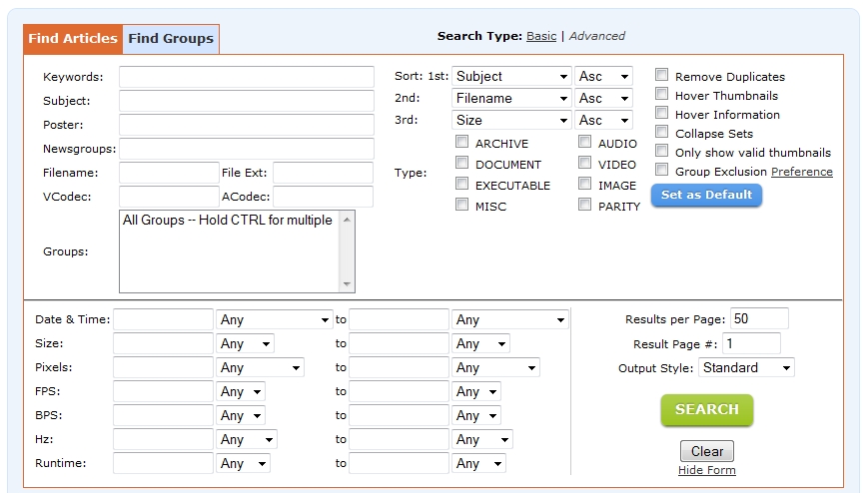This screenshot has height=493, width=868.
Task: Open Runtime start unit dropdown
Action: click(x=244, y=464)
